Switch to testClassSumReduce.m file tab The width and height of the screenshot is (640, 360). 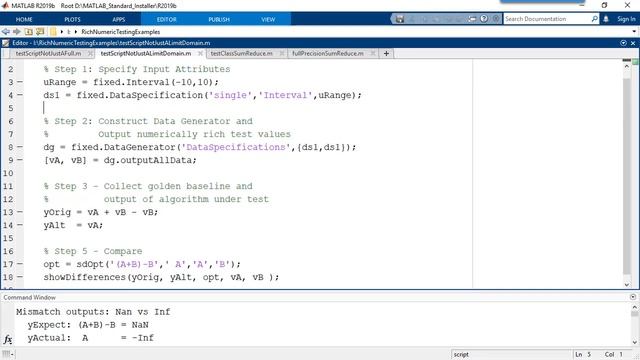(x=241, y=53)
